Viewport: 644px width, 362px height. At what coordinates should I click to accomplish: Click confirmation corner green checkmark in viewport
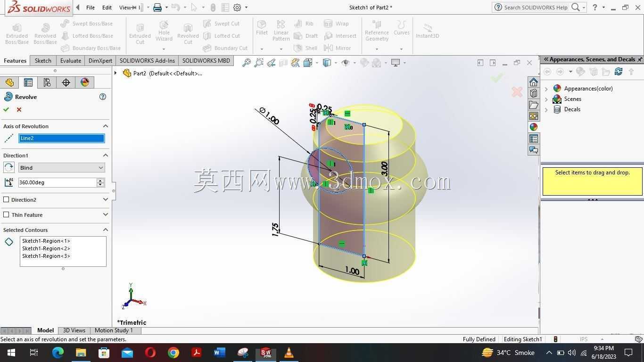pos(496,78)
